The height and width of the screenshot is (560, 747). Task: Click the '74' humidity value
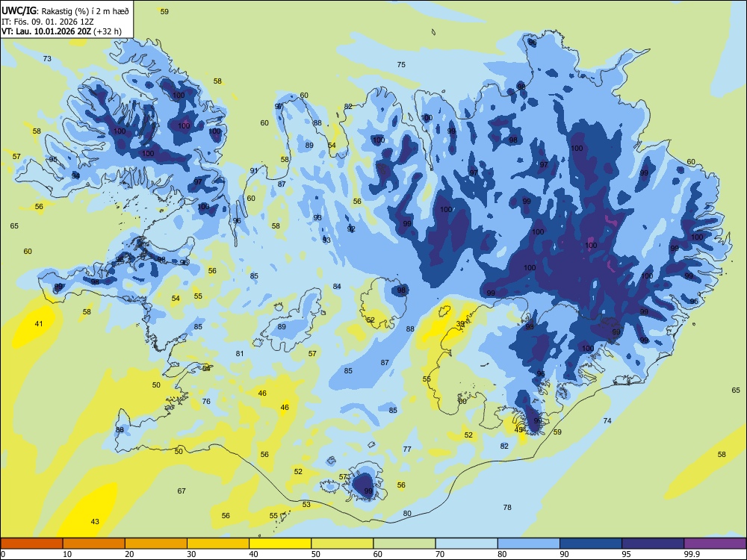[x=607, y=420]
